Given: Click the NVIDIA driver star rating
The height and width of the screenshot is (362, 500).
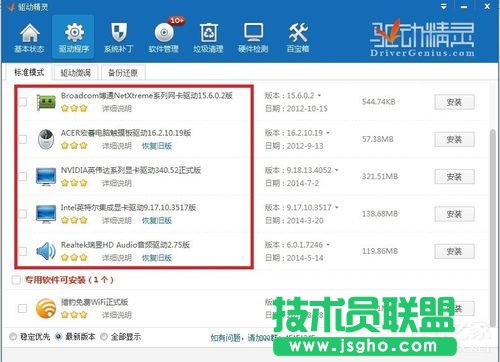Looking at the screenshot, I should point(74,183).
